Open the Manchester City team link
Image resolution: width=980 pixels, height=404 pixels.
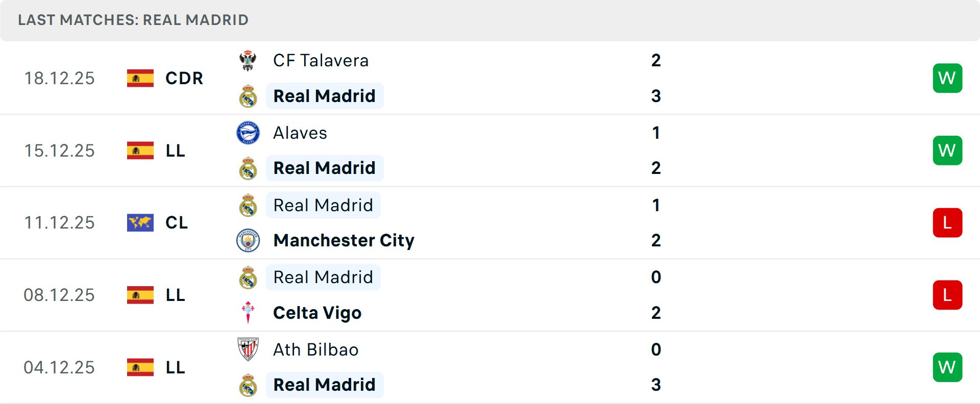344,240
